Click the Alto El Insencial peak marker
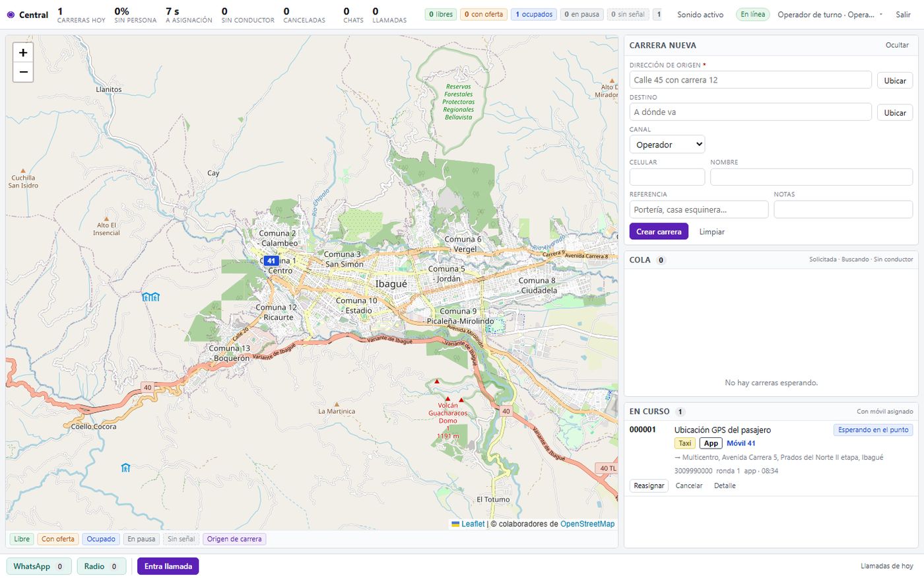This screenshot has width=924, height=578. (x=106, y=218)
